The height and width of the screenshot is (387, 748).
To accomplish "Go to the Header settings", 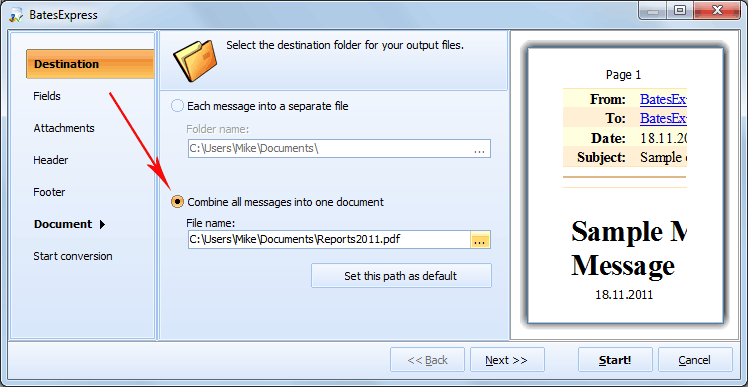I will 51,160.
